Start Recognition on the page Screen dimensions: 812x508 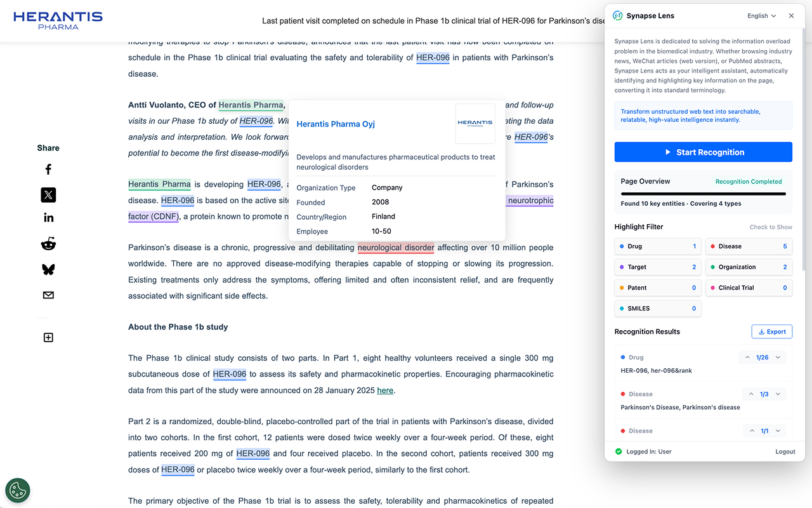[704, 152]
